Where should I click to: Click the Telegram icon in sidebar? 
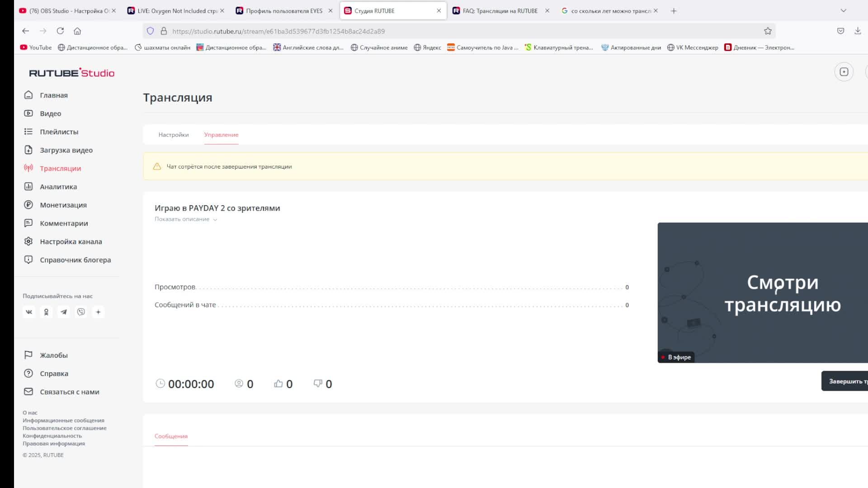pyautogui.click(x=64, y=312)
